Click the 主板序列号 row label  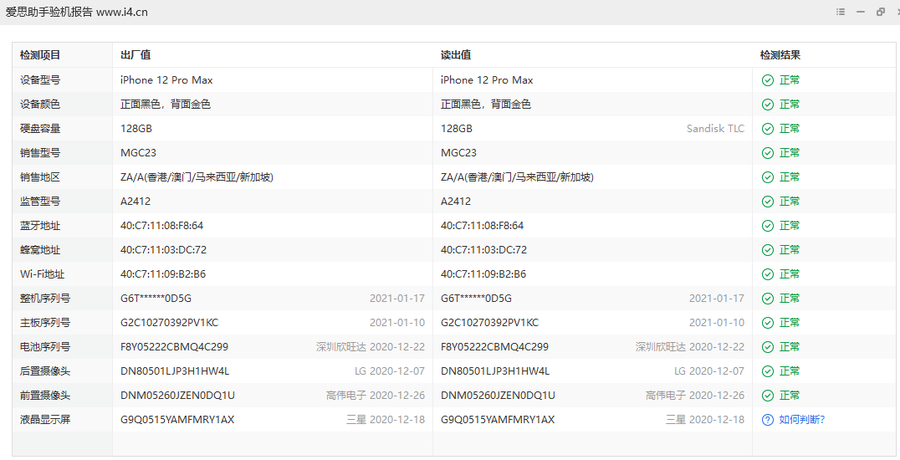(45, 323)
